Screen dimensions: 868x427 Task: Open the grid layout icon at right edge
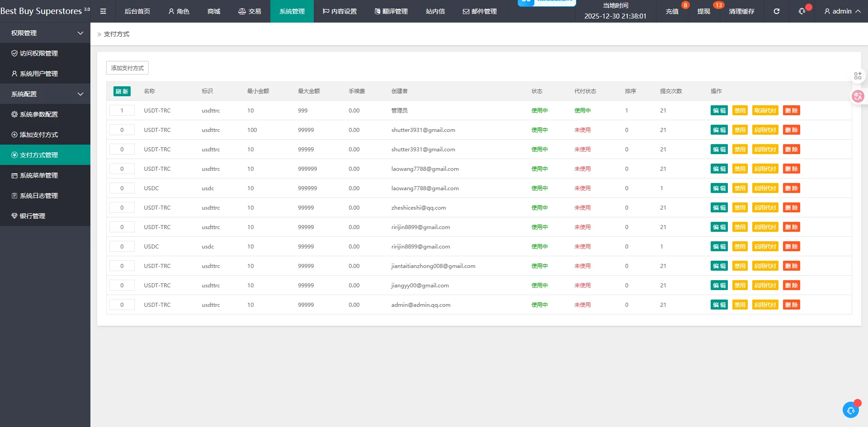858,76
